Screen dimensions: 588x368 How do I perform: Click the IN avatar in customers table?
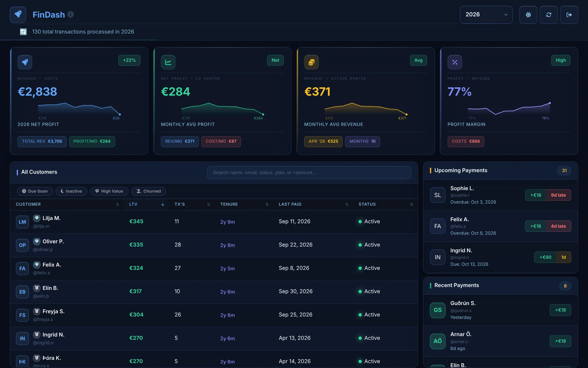(x=22, y=339)
